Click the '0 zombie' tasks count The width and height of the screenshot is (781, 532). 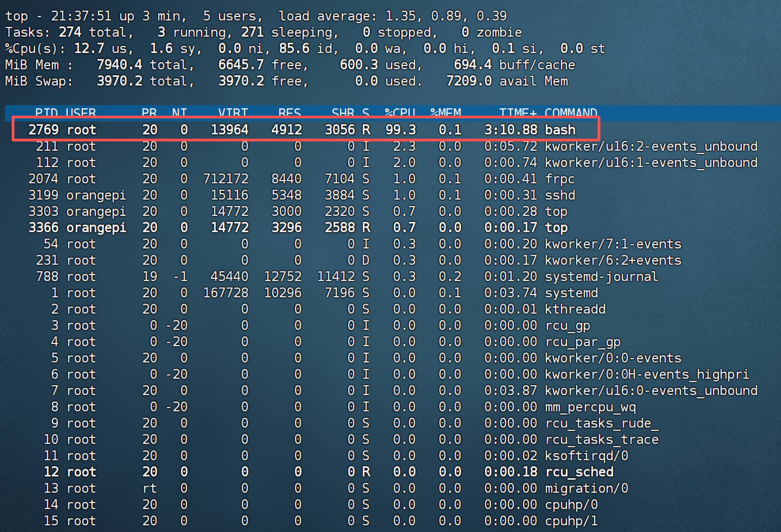(x=492, y=32)
